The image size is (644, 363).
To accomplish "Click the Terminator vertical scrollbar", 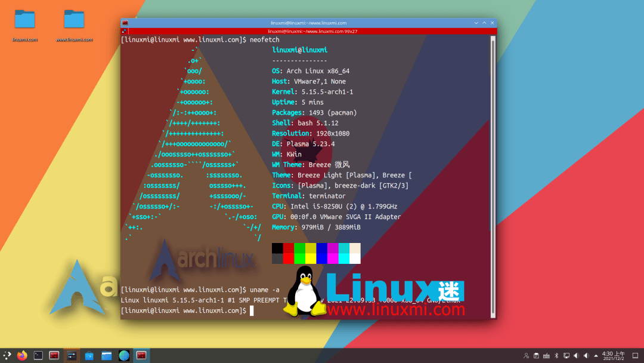I will [x=493, y=177].
